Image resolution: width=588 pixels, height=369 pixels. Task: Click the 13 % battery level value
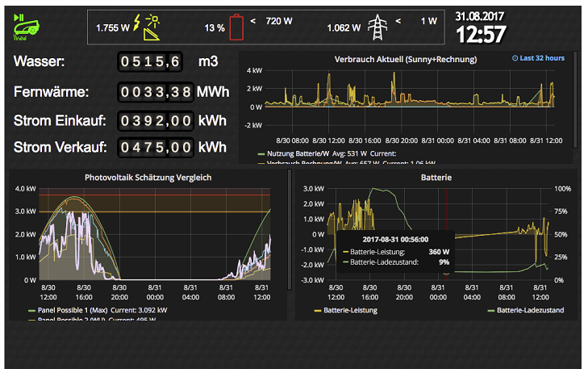(215, 28)
